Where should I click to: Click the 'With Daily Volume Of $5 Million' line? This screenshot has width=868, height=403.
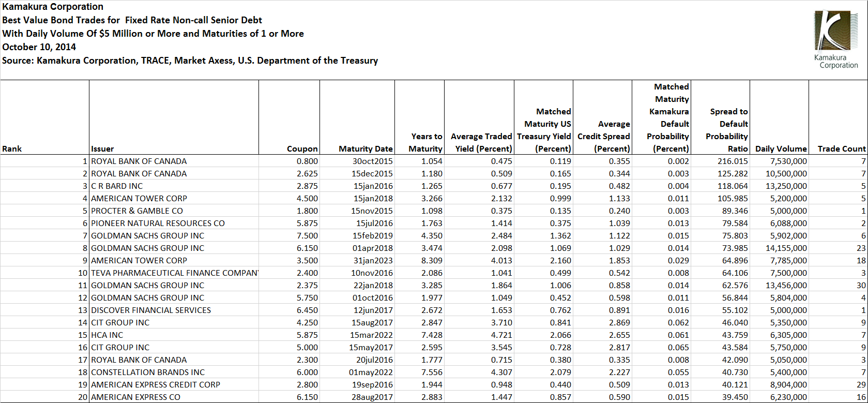click(x=153, y=34)
